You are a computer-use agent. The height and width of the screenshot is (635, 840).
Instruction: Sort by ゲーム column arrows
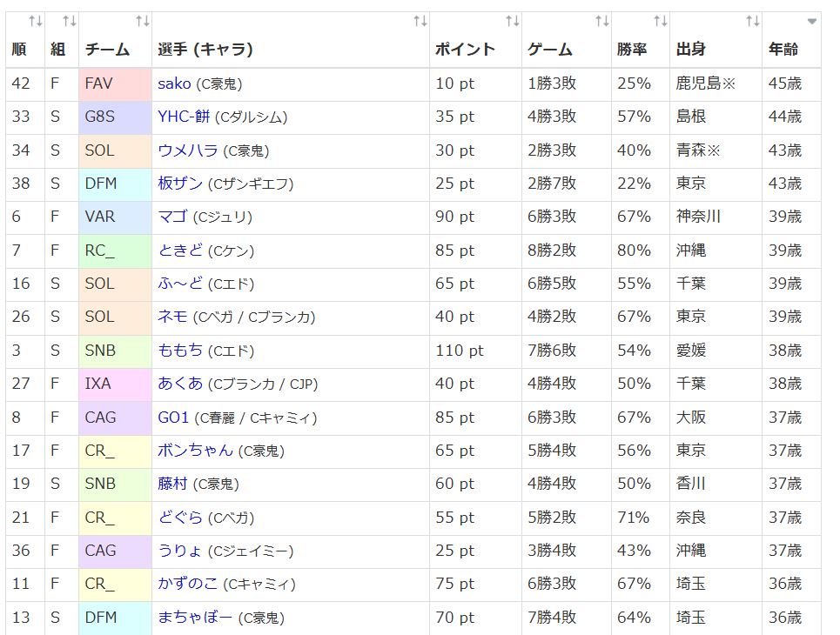[602, 20]
